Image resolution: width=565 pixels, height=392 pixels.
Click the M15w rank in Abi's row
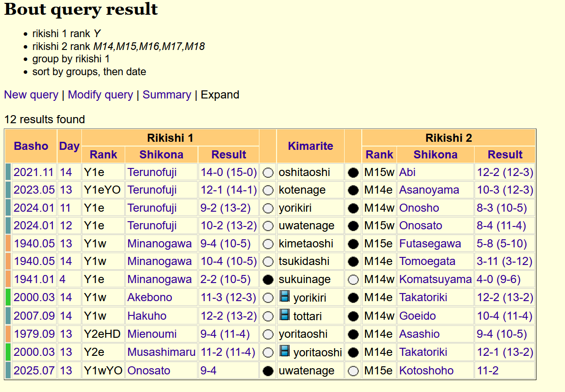pos(379,172)
